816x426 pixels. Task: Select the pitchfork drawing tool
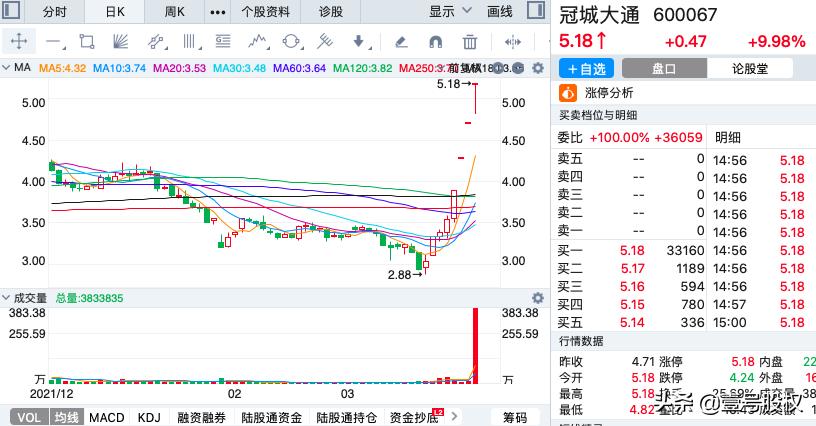[325, 41]
